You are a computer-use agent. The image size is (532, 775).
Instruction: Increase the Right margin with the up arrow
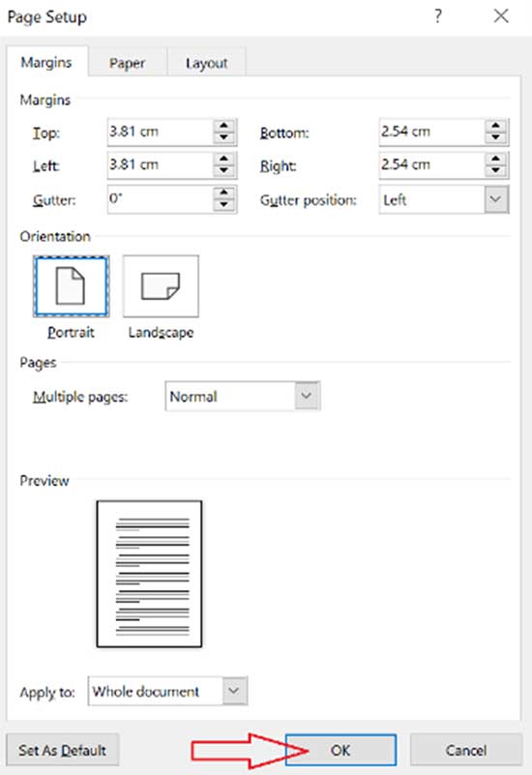495,159
